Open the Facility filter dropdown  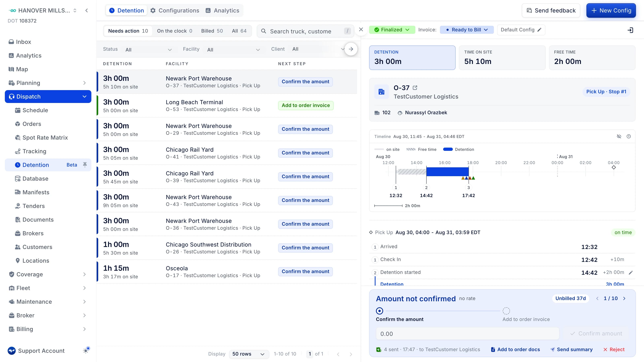[x=234, y=49]
